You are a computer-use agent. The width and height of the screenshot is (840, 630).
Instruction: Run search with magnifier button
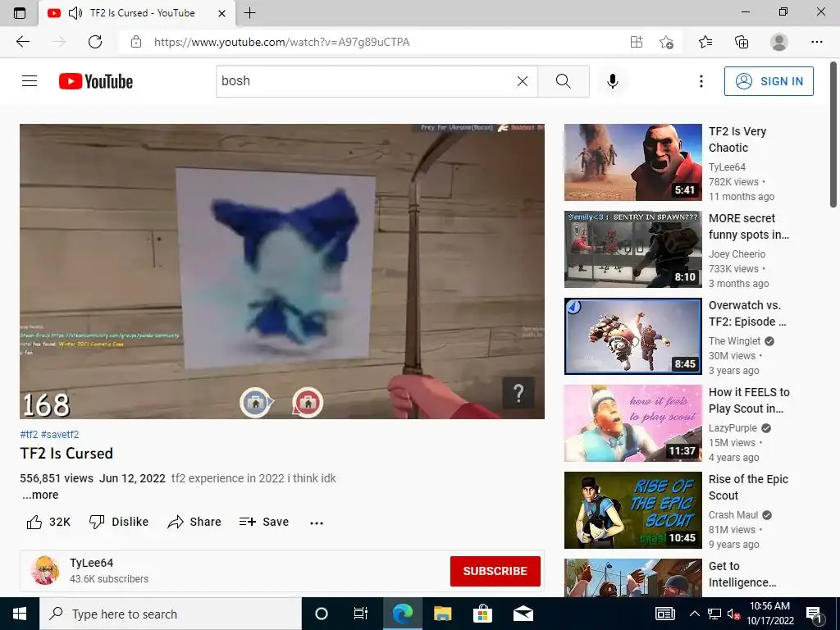point(563,81)
